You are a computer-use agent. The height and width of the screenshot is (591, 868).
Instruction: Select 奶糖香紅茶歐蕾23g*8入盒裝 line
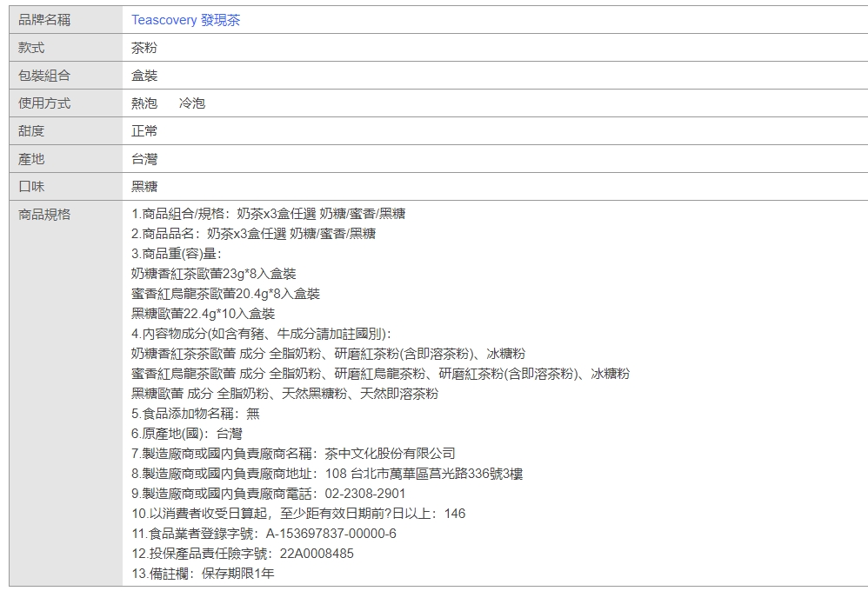214,274
